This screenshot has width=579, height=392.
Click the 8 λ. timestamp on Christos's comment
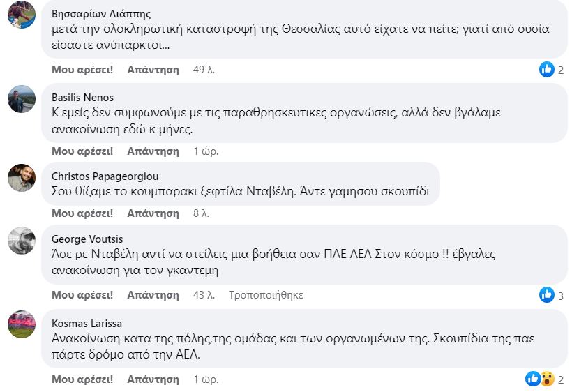click(202, 213)
